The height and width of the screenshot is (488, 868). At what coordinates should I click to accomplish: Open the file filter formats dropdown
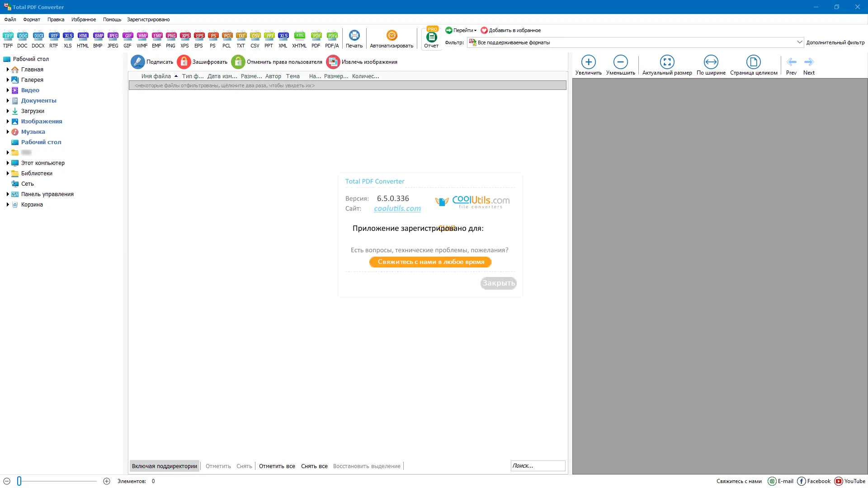(x=799, y=42)
